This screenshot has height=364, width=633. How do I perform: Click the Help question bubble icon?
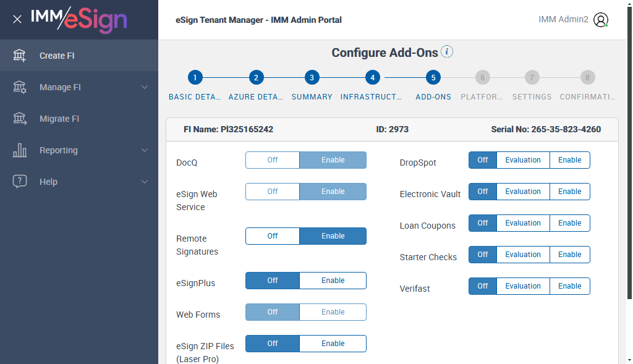[x=19, y=181]
